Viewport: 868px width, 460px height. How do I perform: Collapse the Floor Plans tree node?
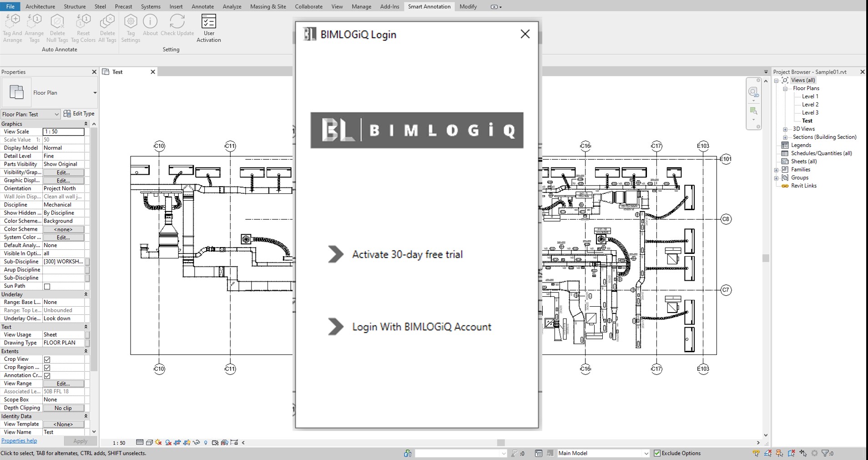785,89
